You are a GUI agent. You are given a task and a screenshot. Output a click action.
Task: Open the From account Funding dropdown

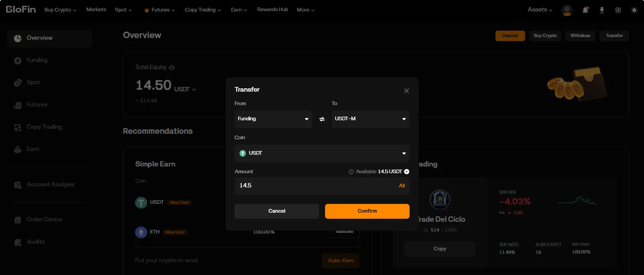pos(273,119)
